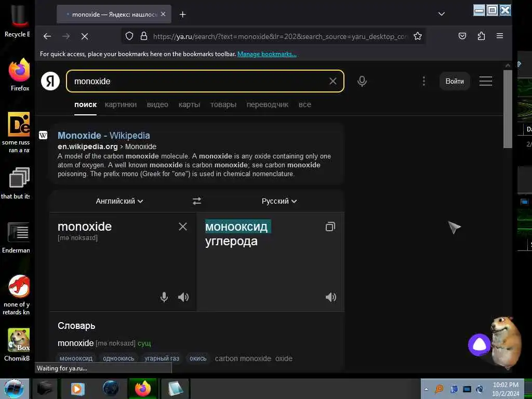
Task: Open the extensions puzzle icon
Action: point(481,36)
